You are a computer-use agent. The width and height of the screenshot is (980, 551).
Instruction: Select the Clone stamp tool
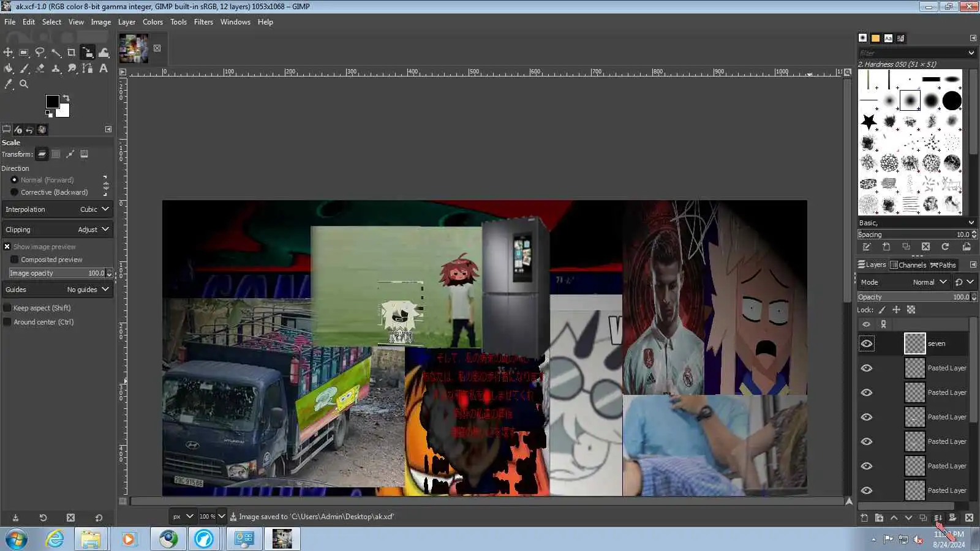point(56,69)
